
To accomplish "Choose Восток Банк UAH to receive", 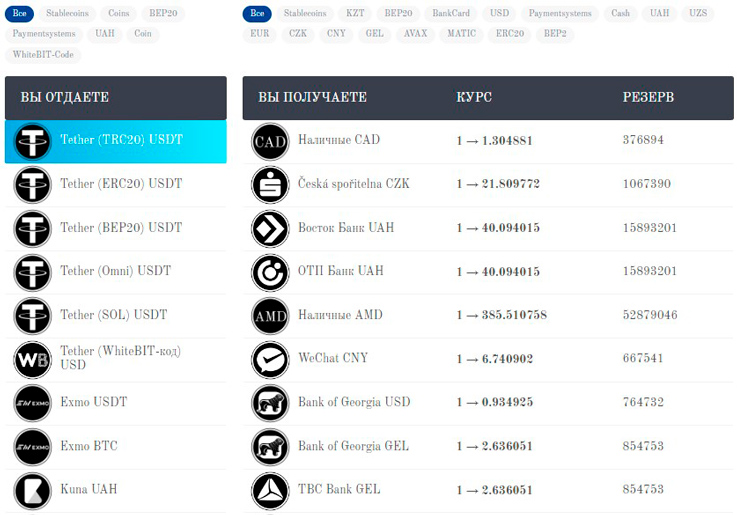I will pyautogui.click(x=488, y=228).
